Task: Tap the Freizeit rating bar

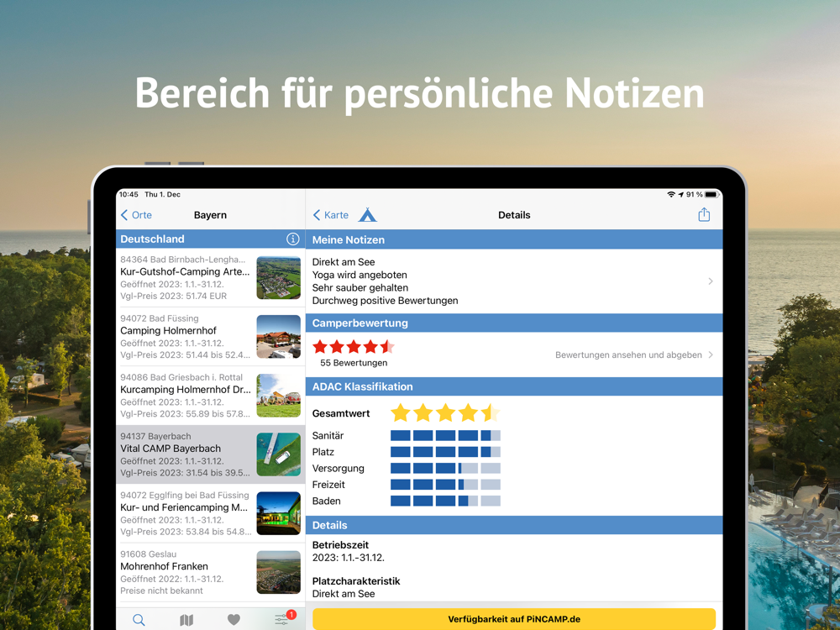Action: 445,485
